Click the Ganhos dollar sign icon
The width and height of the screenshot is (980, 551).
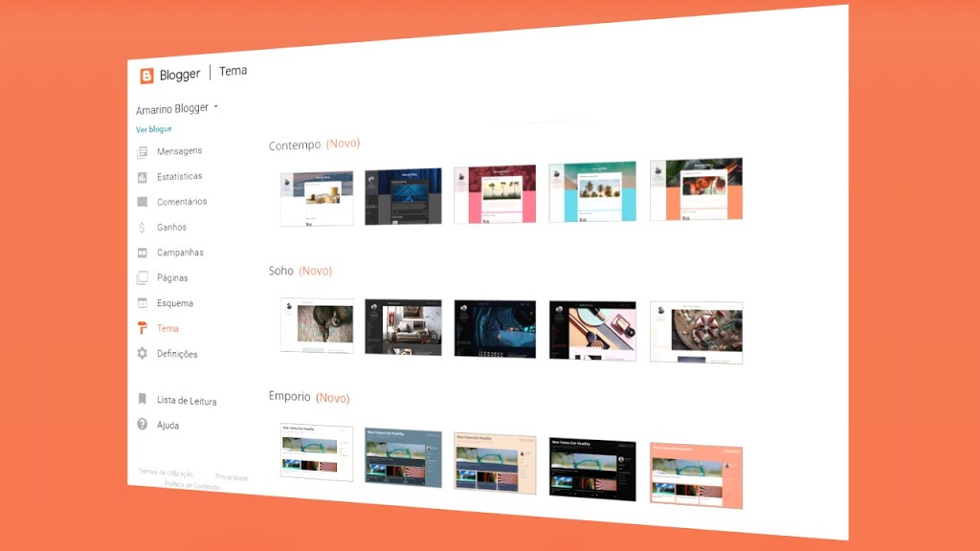142,228
